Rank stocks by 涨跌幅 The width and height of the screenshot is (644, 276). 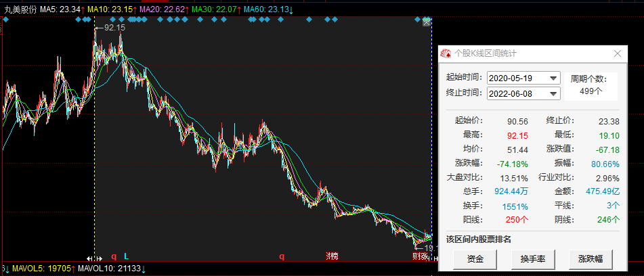click(x=591, y=259)
